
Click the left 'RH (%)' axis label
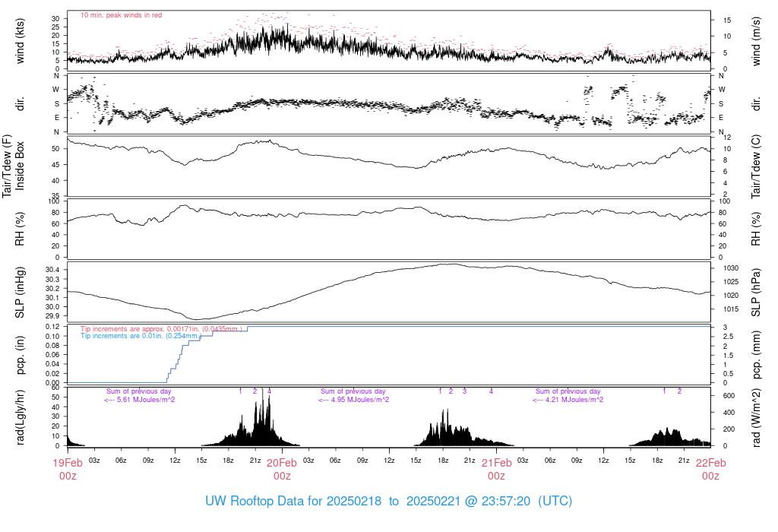click(20, 230)
